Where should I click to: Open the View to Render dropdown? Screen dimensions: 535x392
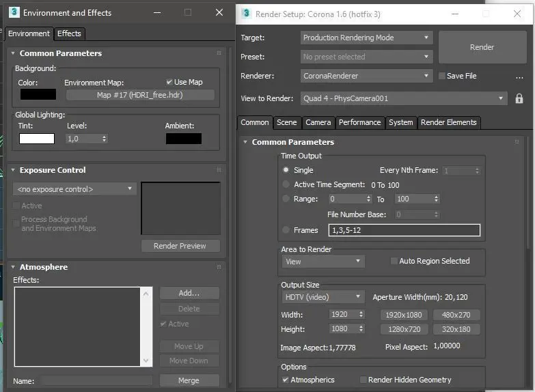(404, 98)
